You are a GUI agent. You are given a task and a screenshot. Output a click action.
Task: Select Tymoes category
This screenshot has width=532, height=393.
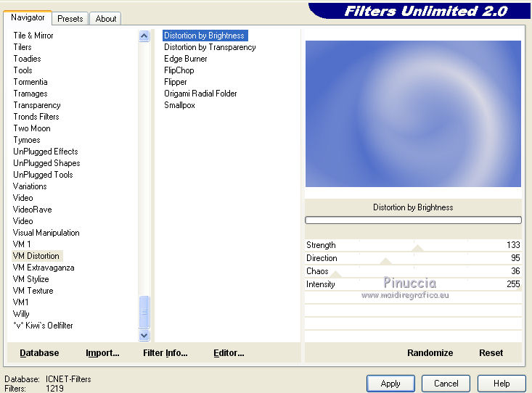[x=26, y=140]
